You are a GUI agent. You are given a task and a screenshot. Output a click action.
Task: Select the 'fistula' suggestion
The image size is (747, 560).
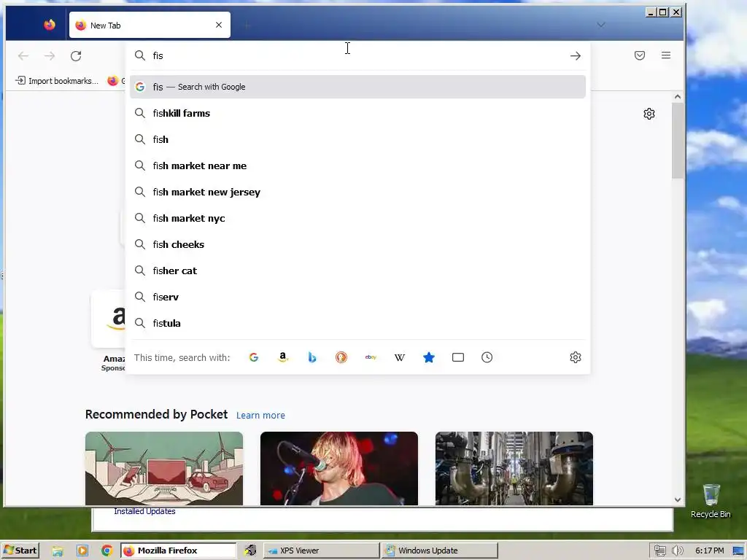[x=357, y=323]
